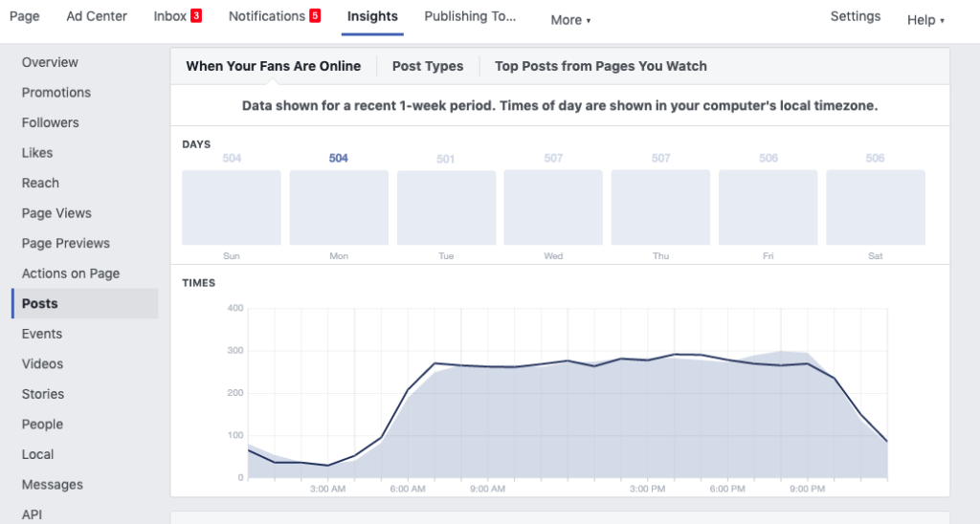The width and height of the screenshot is (980, 524).
Task: Open the Publishing Tools tab
Action: [470, 16]
